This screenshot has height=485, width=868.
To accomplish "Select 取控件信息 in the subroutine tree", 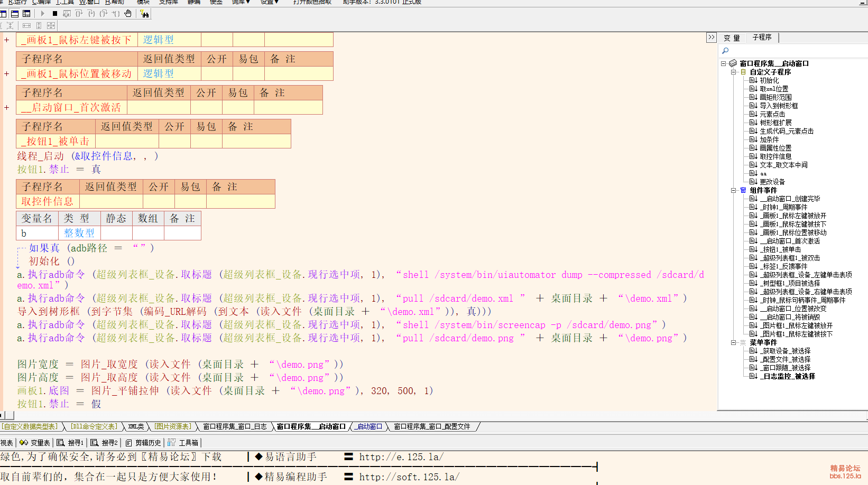I will pyautogui.click(x=775, y=156).
